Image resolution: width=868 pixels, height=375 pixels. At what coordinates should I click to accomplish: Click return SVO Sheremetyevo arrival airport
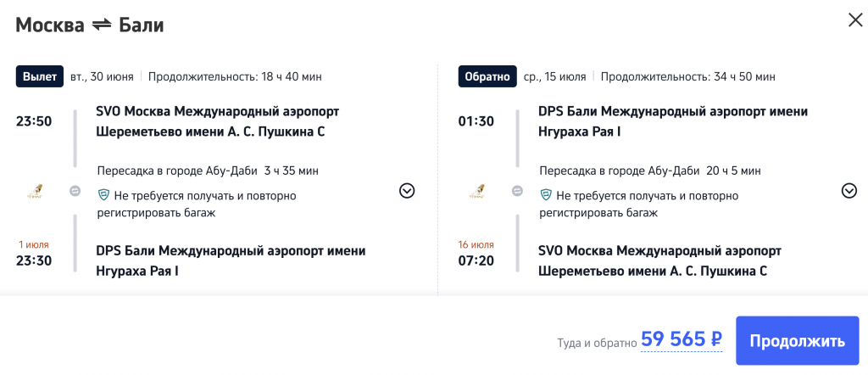pos(659,260)
